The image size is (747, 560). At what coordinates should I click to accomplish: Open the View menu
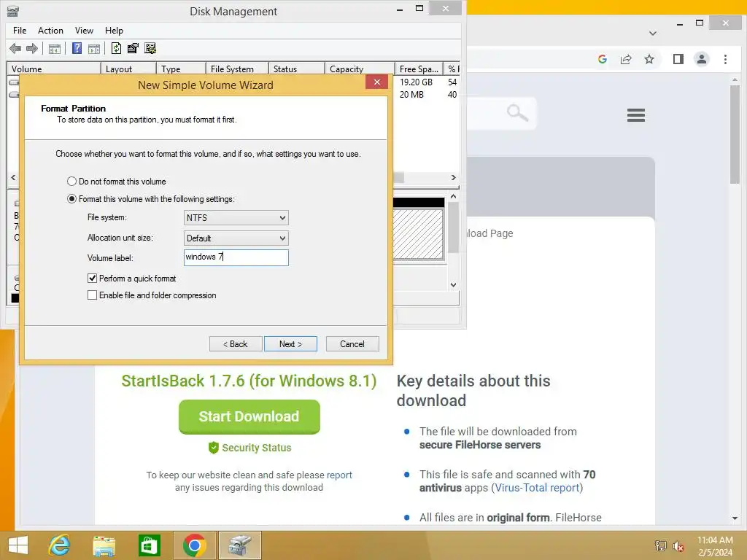pyautogui.click(x=84, y=31)
